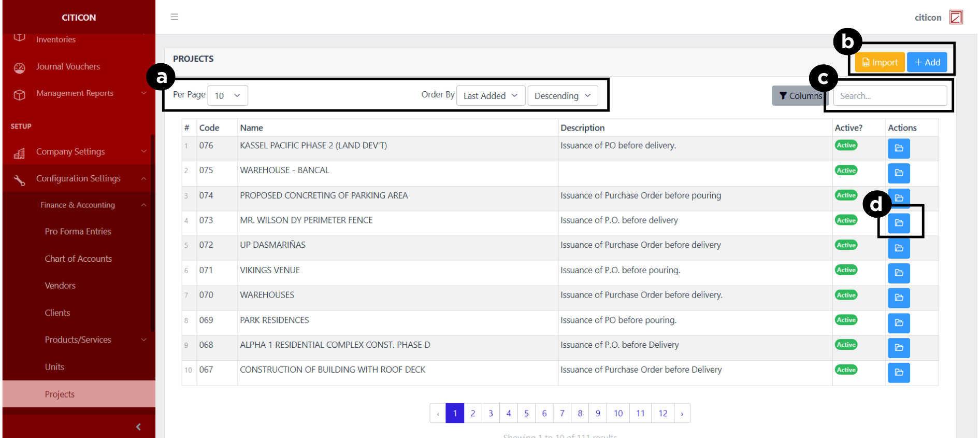The height and width of the screenshot is (438, 980).
Task: Open folder icon for VIKINGS VENUE project
Action: pos(898,273)
